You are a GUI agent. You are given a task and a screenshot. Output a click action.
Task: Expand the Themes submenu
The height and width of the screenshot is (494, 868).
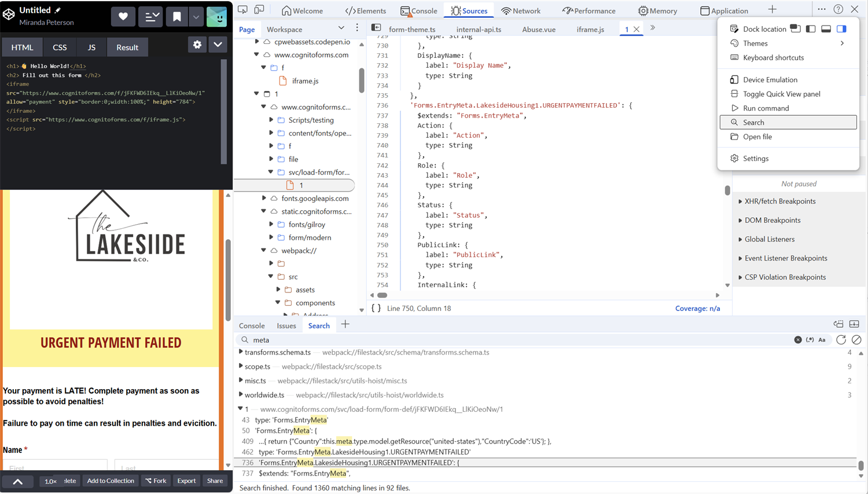(x=754, y=43)
